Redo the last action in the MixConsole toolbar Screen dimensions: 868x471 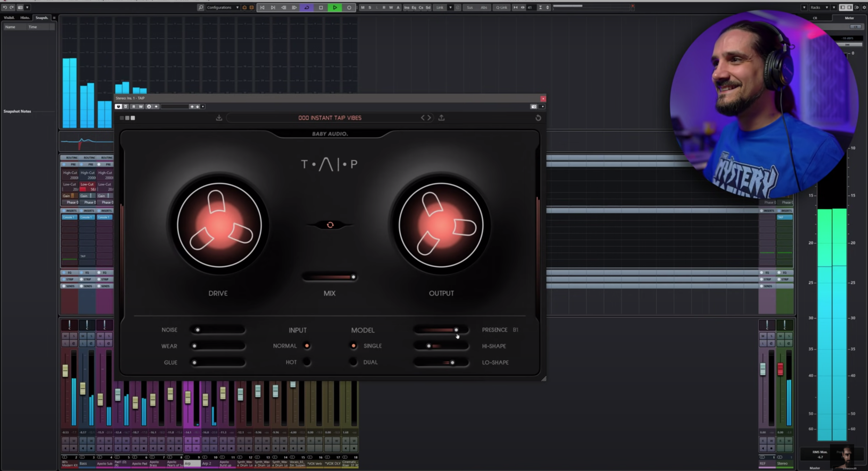pos(12,7)
